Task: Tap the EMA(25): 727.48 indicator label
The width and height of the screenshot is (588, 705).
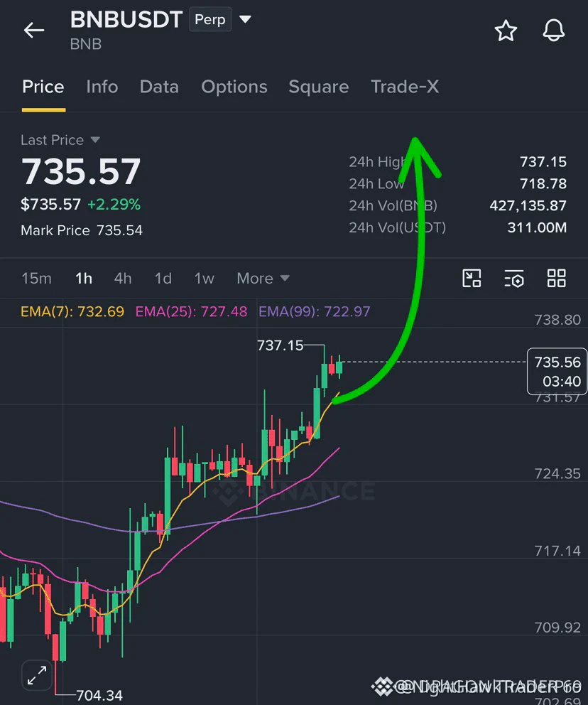Action: coord(191,311)
